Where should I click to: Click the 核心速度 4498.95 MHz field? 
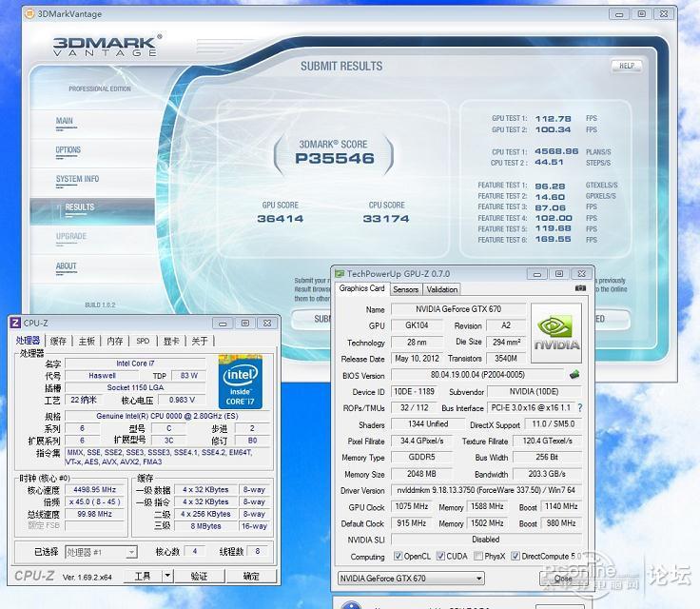point(95,489)
